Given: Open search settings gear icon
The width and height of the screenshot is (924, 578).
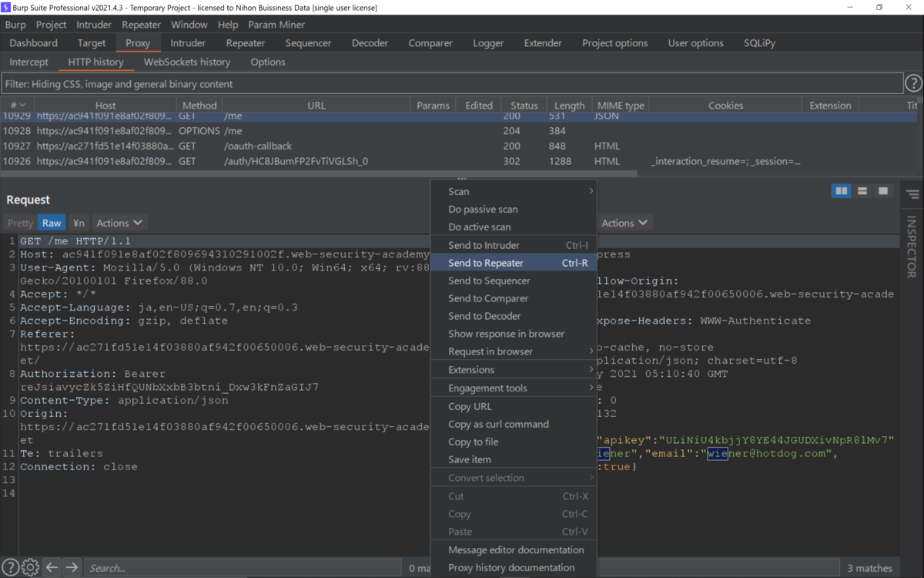Looking at the screenshot, I should point(31,568).
